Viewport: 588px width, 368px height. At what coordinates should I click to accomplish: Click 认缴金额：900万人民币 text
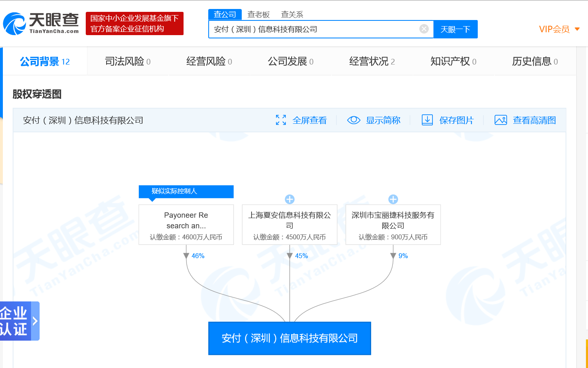[x=393, y=237]
